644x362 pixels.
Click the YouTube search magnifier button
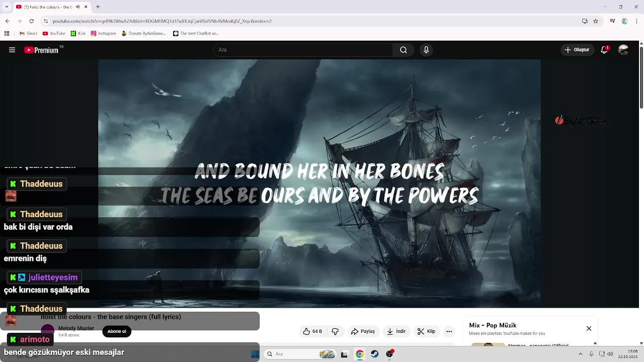(x=404, y=50)
